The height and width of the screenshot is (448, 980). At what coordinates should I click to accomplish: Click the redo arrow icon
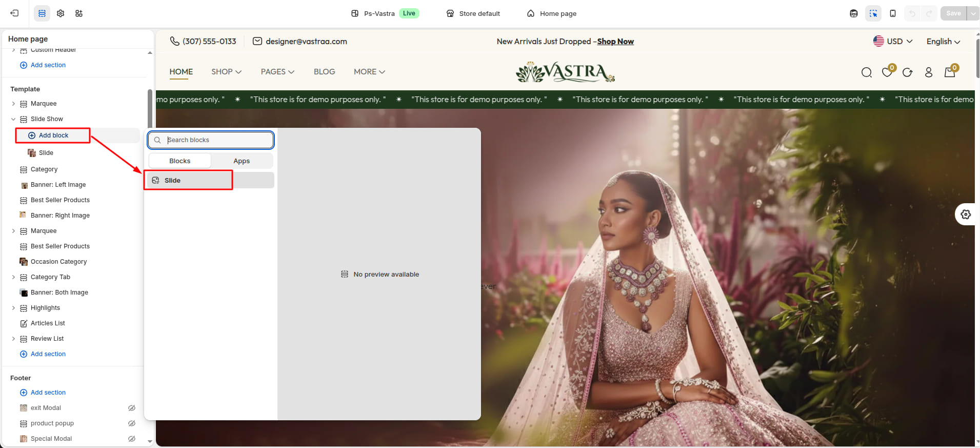tap(929, 13)
